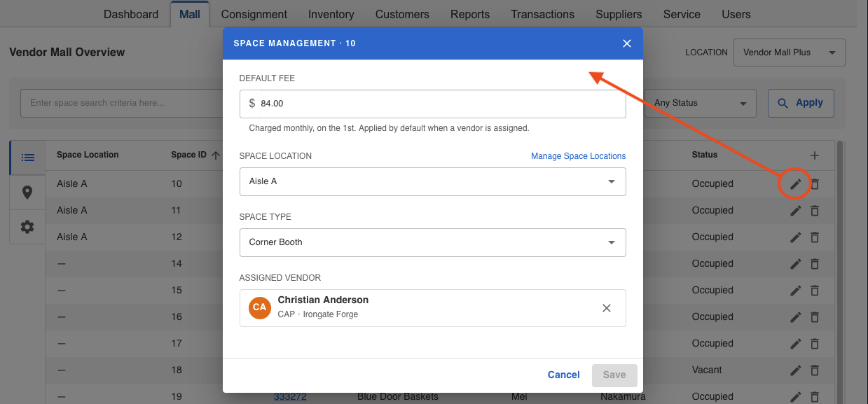The height and width of the screenshot is (404, 868).
Task: Click the Nakamura cell
Action: tap(624, 397)
